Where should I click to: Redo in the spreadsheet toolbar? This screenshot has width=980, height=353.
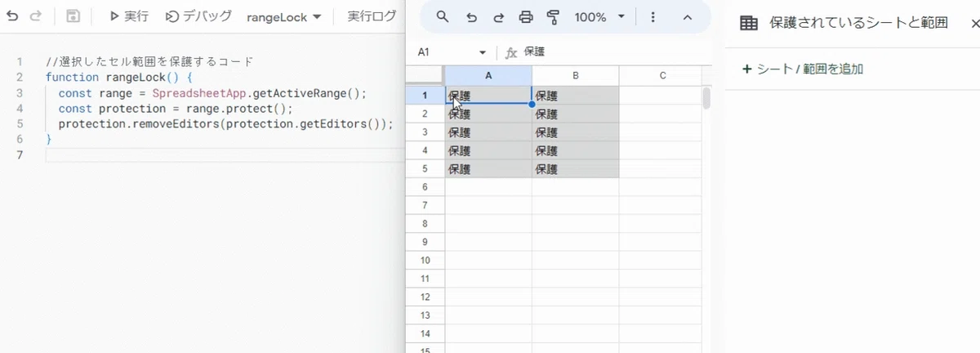[498, 17]
